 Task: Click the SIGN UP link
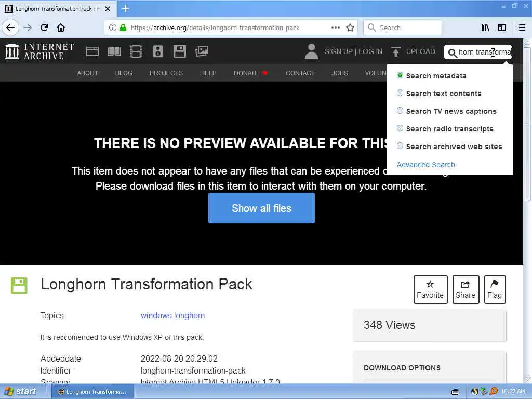pos(339,51)
